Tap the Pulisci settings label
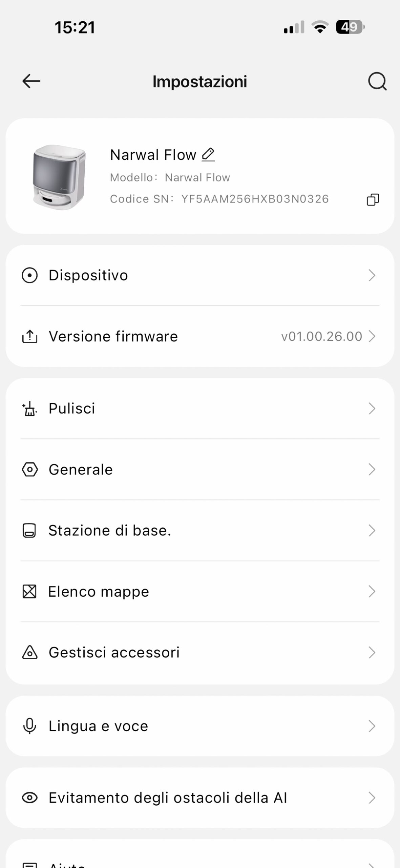400x868 pixels. (72, 409)
